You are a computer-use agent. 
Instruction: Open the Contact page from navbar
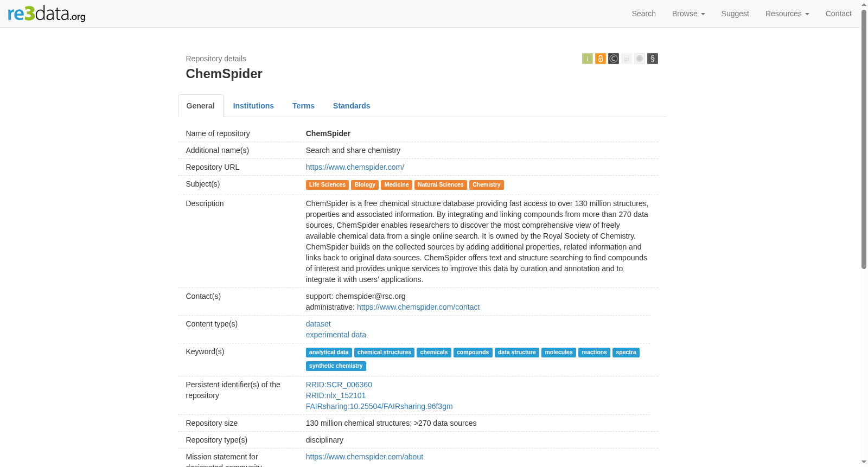click(x=839, y=14)
